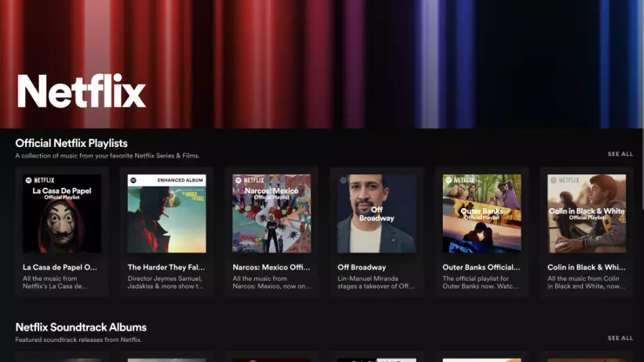Image resolution: width=644 pixels, height=362 pixels.
Task: Open The Harder They Fall album artwork
Action: [167, 214]
